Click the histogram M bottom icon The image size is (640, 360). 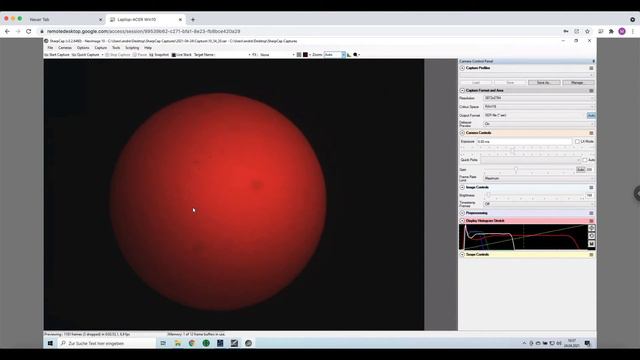click(x=591, y=244)
